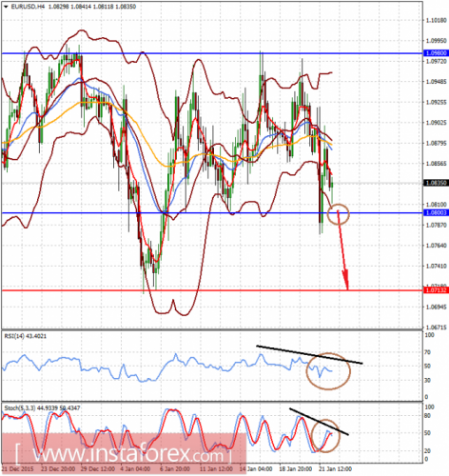Select the 6 Jan 20:00 time axis label

[x=175, y=468]
